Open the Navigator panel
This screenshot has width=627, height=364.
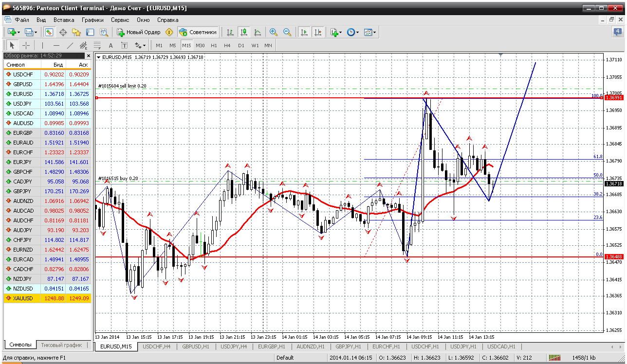click(x=76, y=32)
